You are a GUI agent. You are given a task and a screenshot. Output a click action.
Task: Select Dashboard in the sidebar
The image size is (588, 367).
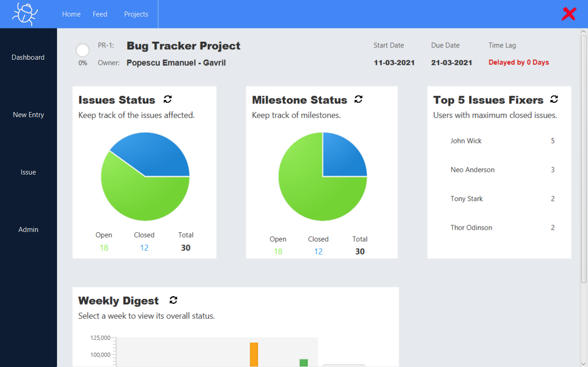point(28,57)
